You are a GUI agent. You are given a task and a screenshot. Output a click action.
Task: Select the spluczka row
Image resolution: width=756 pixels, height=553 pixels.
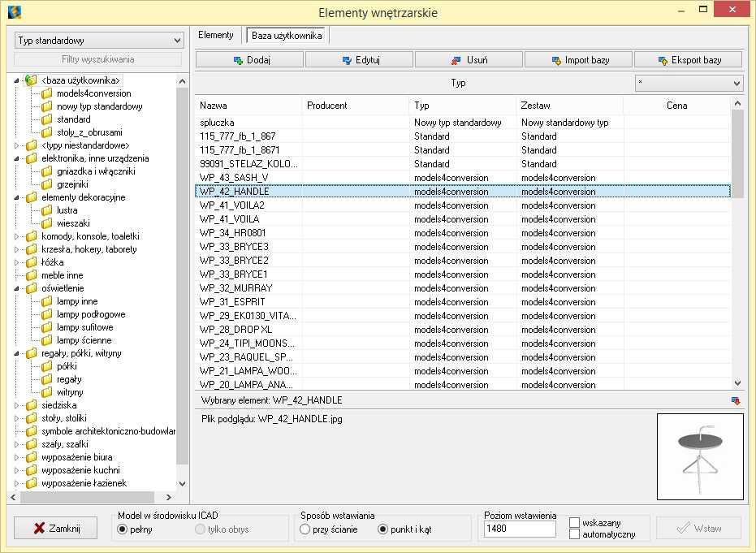point(463,123)
